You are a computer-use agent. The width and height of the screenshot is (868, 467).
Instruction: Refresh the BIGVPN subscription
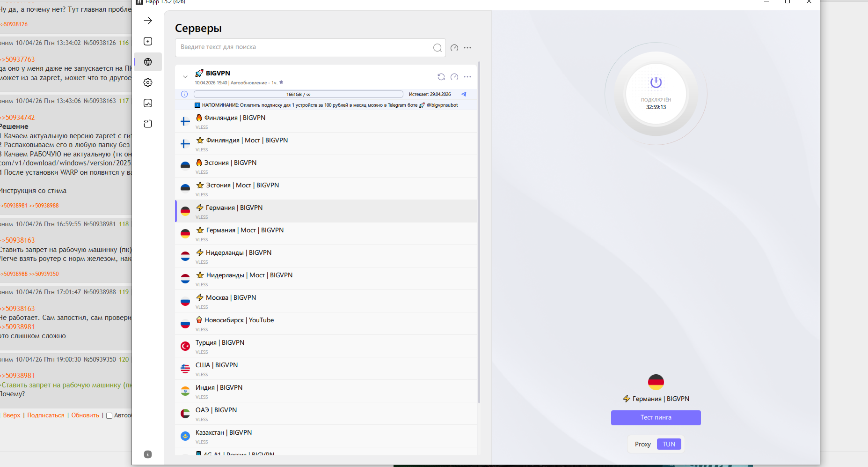tap(441, 77)
